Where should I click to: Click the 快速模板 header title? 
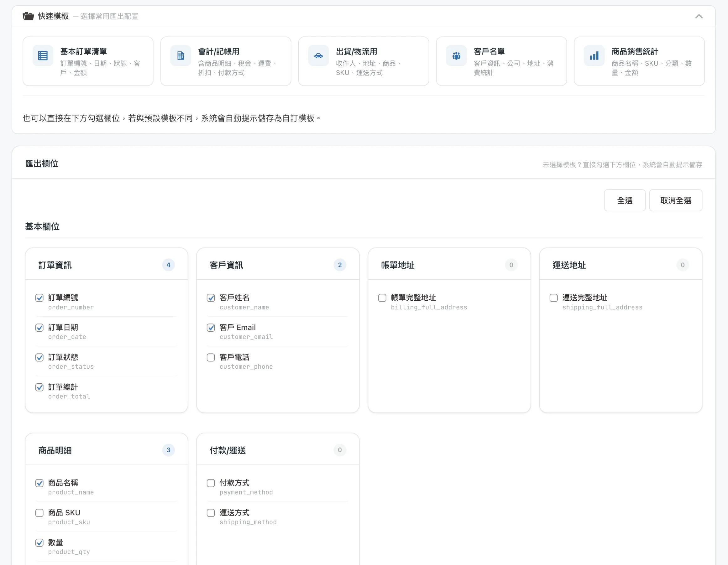[53, 16]
